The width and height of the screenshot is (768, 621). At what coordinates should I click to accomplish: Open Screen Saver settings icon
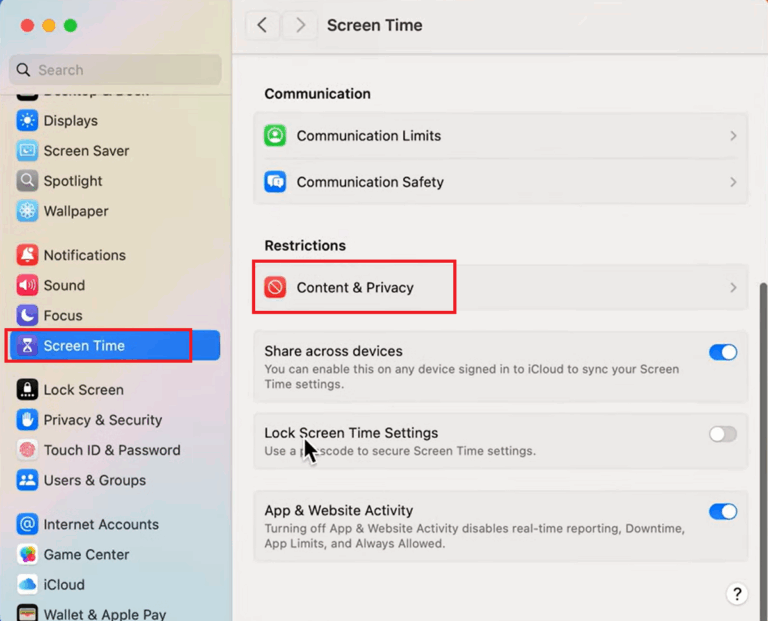pos(27,151)
